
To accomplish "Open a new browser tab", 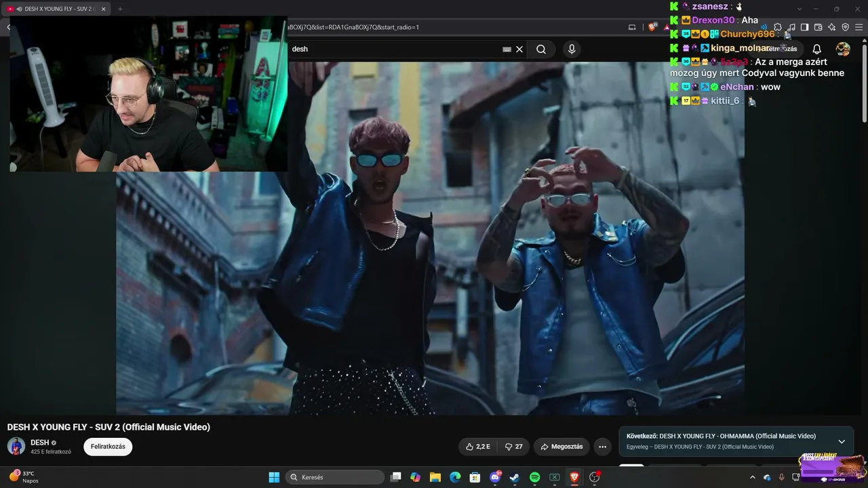I will click(x=120, y=9).
